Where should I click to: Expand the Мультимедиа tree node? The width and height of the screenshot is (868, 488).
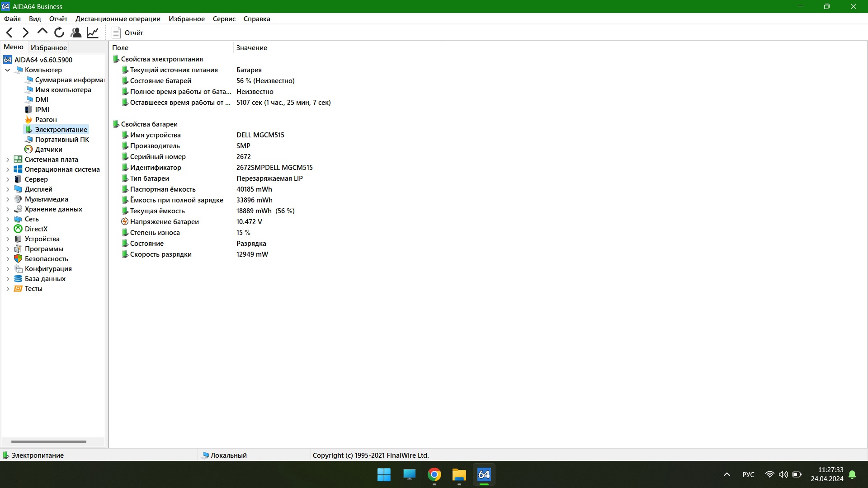click(x=8, y=199)
